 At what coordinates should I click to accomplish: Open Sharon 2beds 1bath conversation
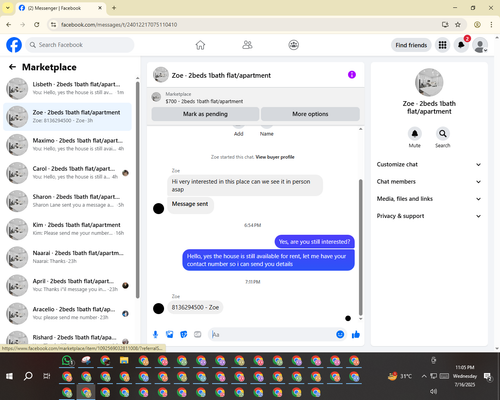click(67, 201)
